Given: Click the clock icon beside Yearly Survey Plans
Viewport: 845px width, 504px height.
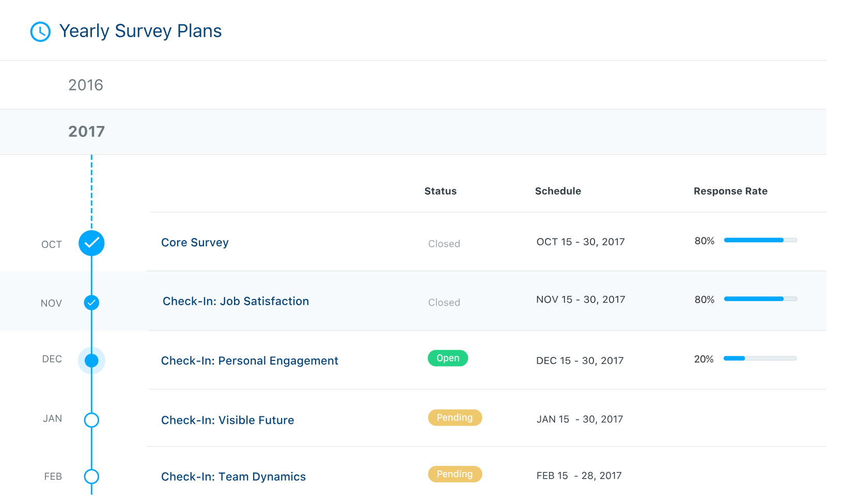Looking at the screenshot, I should tap(40, 31).
